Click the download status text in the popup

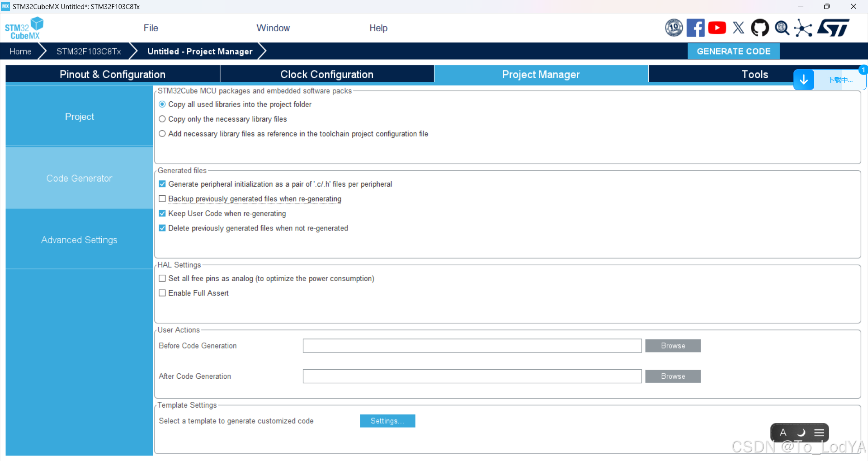840,80
